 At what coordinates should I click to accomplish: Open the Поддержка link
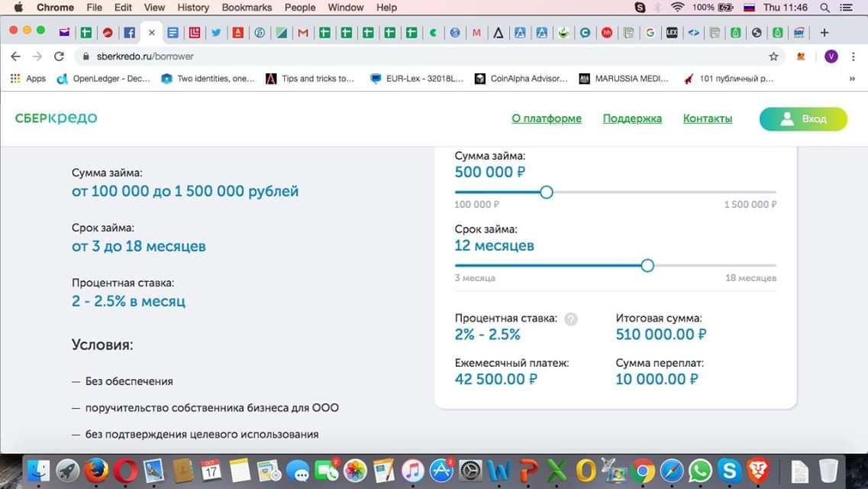coord(632,118)
